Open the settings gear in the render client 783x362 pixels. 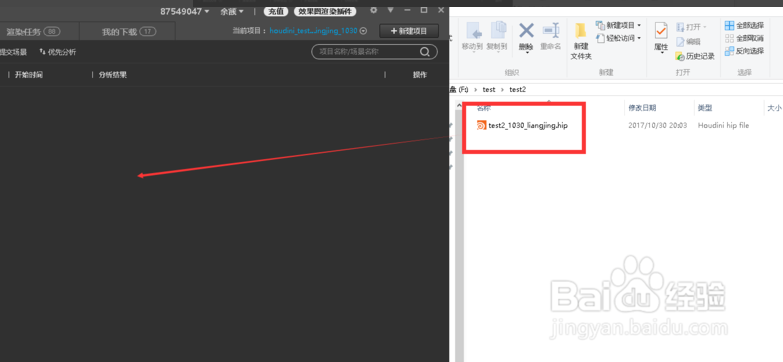tap(374, 10)
